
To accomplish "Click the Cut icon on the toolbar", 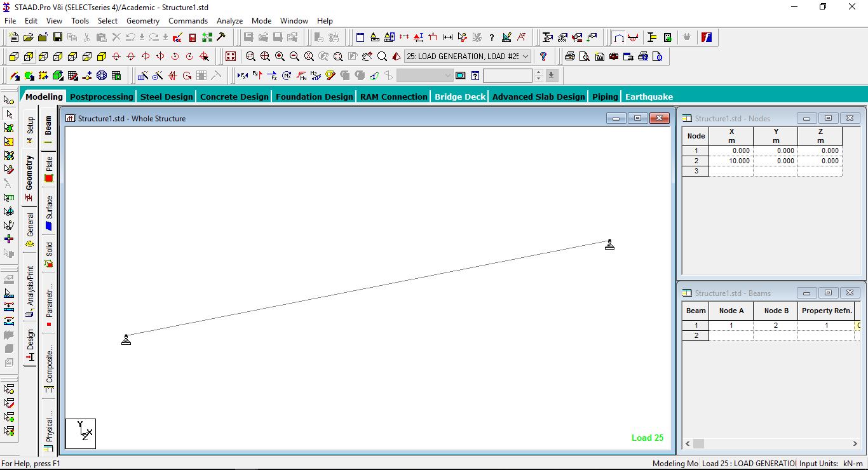I will tap(86, 37).
